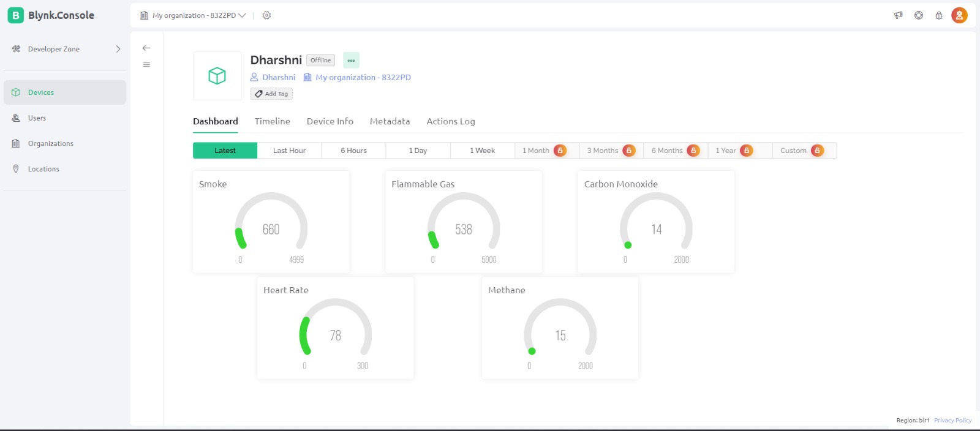
Task: Open the hamburger list menu icon
Action: 146,64
